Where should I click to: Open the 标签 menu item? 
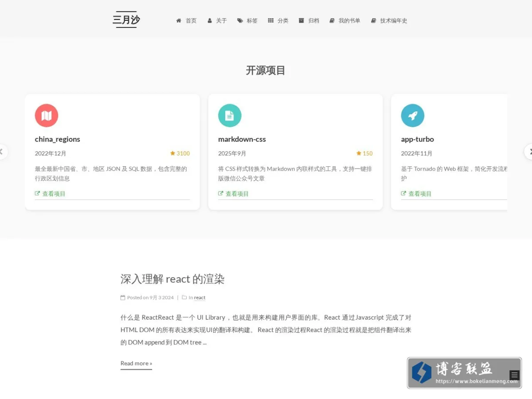pyautogui.click(x=252, y=21)
